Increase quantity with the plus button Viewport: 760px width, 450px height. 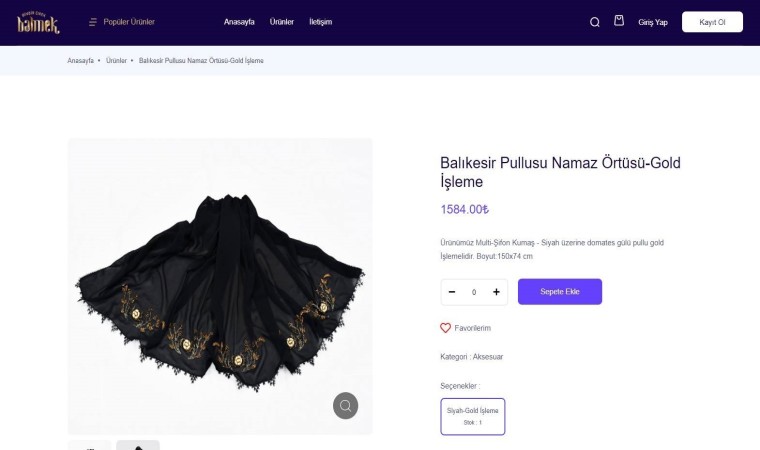496,292
